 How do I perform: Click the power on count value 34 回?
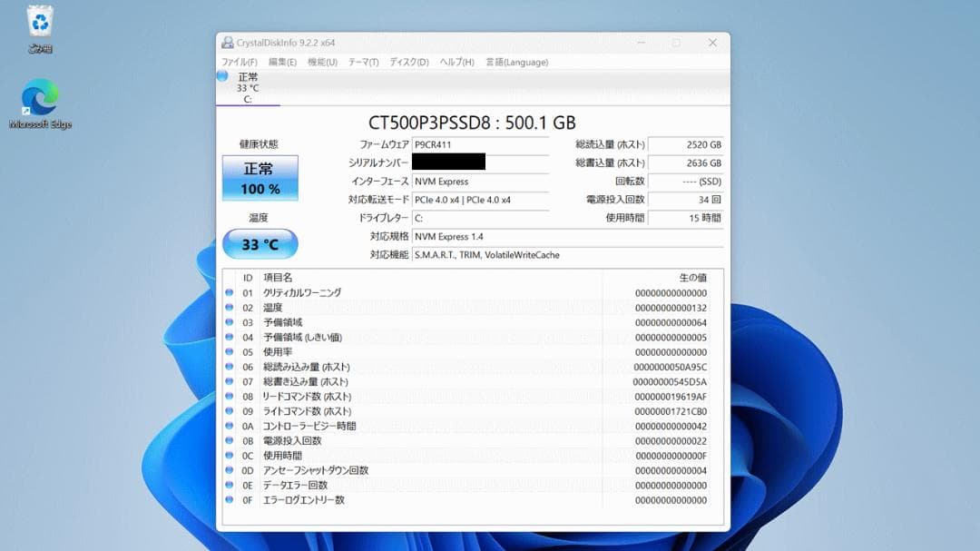point(686,200)
